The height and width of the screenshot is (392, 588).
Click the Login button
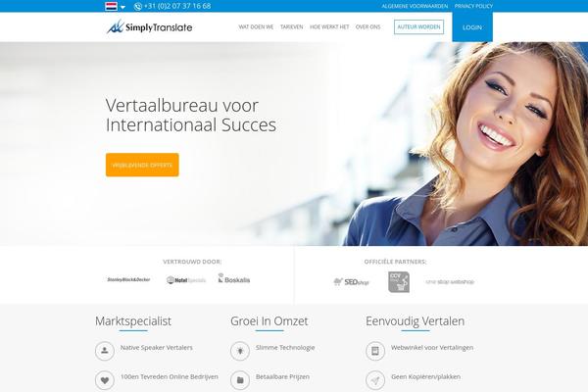click(x=472, y=27)
